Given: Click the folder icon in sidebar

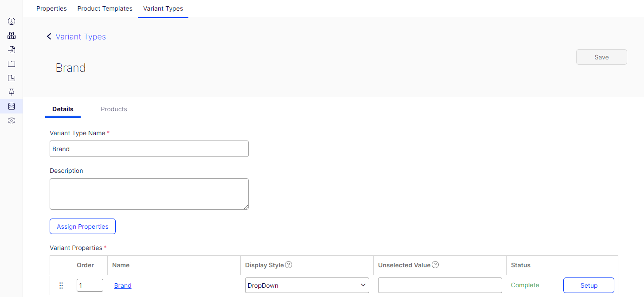Looking at the screenshot, I should (12, 64).
